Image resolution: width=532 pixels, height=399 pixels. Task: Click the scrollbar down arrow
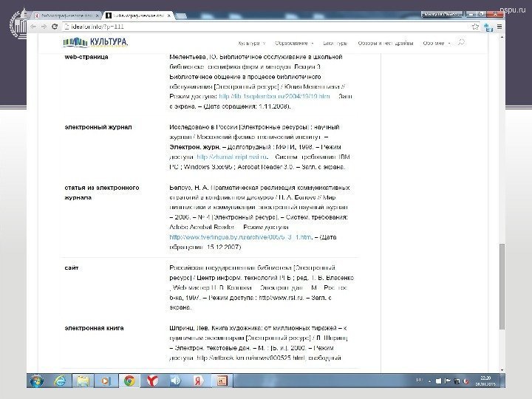pos(502,370)
